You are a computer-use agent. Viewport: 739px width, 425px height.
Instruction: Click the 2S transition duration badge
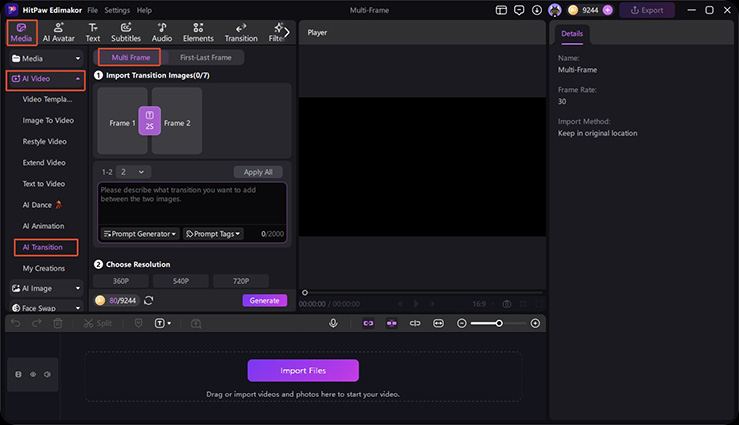tap(149, 121)
